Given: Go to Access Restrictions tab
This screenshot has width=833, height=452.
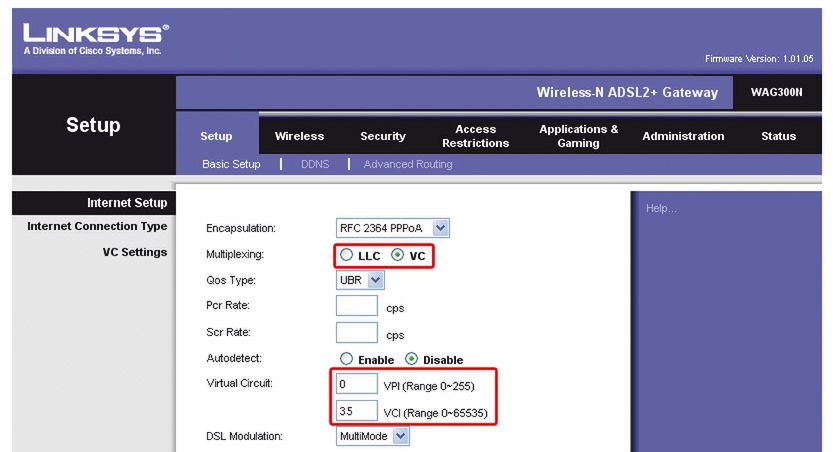Looking at the screenshot, I should (475, 136).
